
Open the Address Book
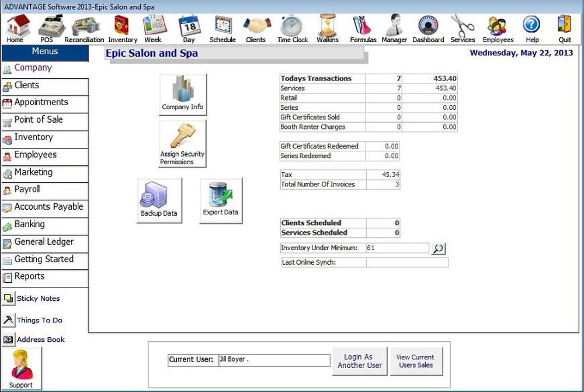pyautogui.click(x=34, y=339)
